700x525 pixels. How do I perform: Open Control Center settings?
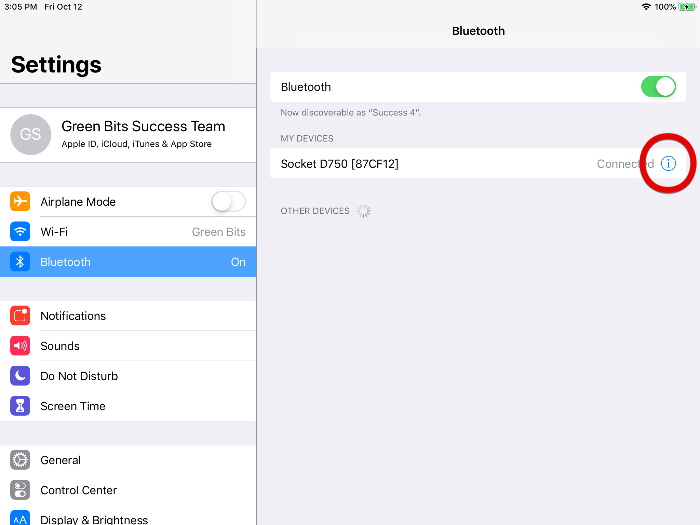pos(128,490)
